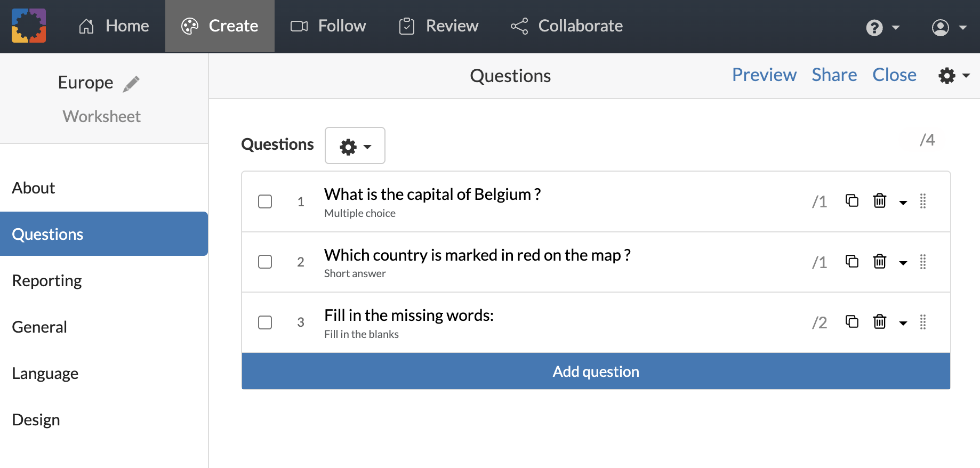This screenshot has width=980, height=468.
Task: Click the /1 score of map country question
Action: point(820,262)
